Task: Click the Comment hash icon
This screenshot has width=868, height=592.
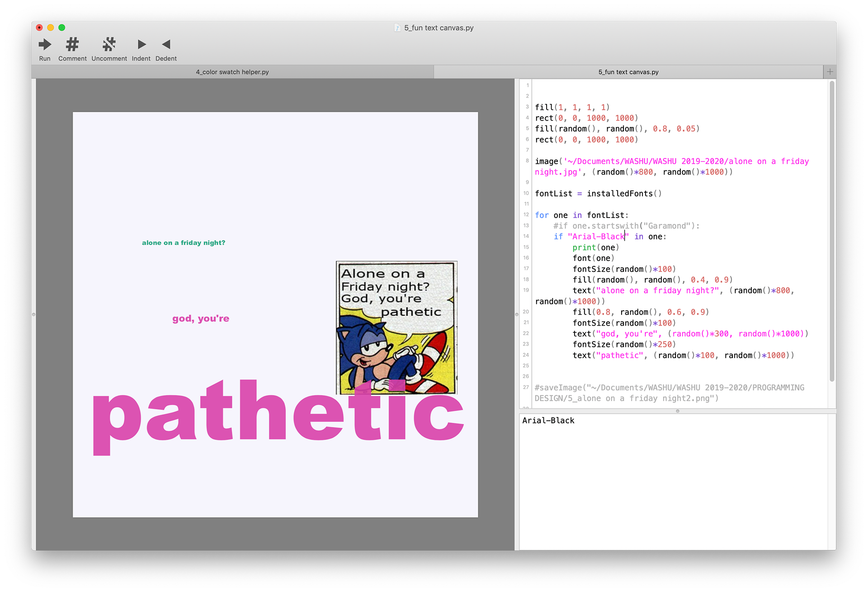Action: pos(72,44)
